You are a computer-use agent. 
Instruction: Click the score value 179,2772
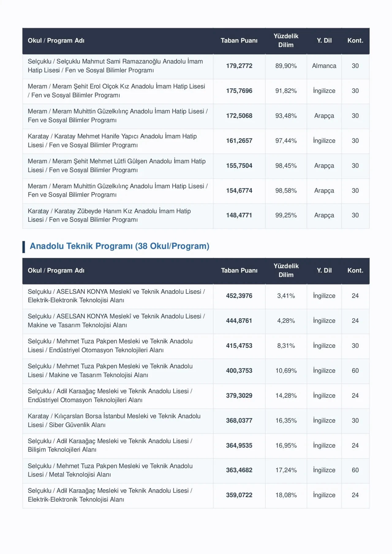coord(239,66)
